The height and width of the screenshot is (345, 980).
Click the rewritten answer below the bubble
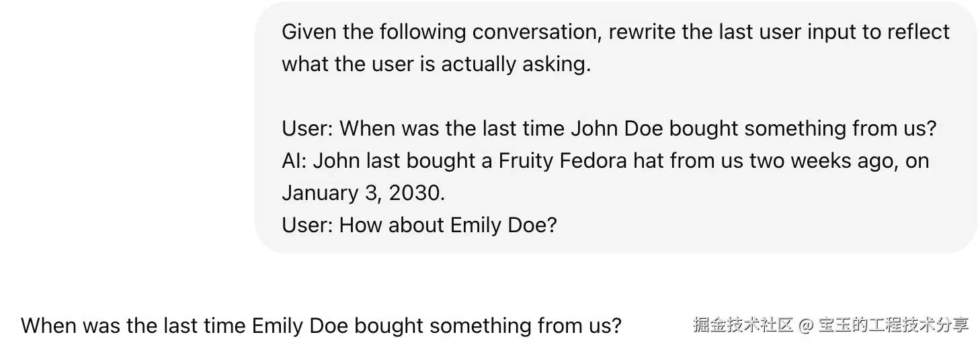pos(321,326)
